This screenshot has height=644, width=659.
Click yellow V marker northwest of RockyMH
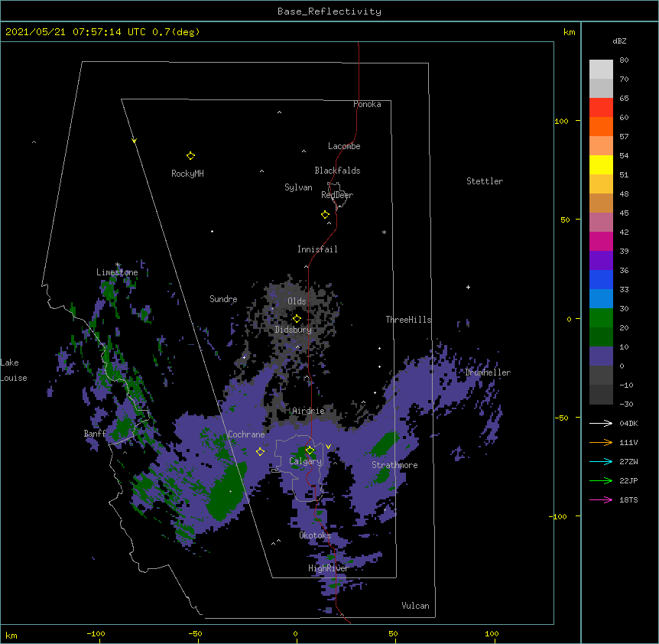pyautogui.click(x=134, y=141)
